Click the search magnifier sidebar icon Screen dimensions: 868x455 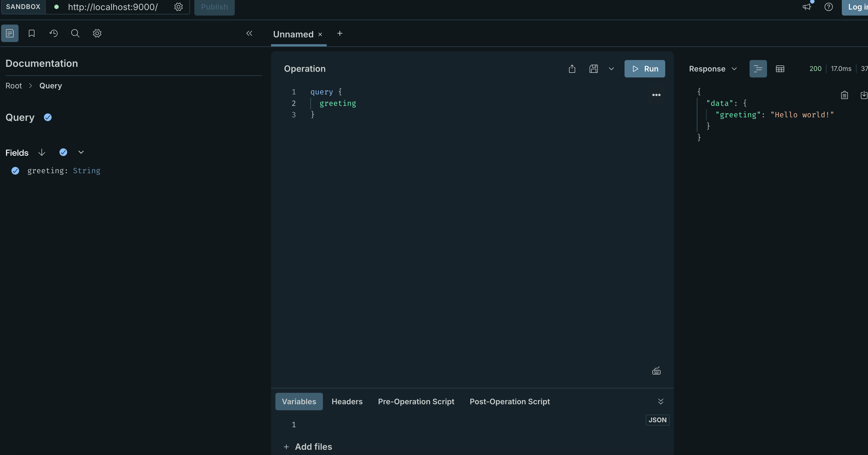75,33
